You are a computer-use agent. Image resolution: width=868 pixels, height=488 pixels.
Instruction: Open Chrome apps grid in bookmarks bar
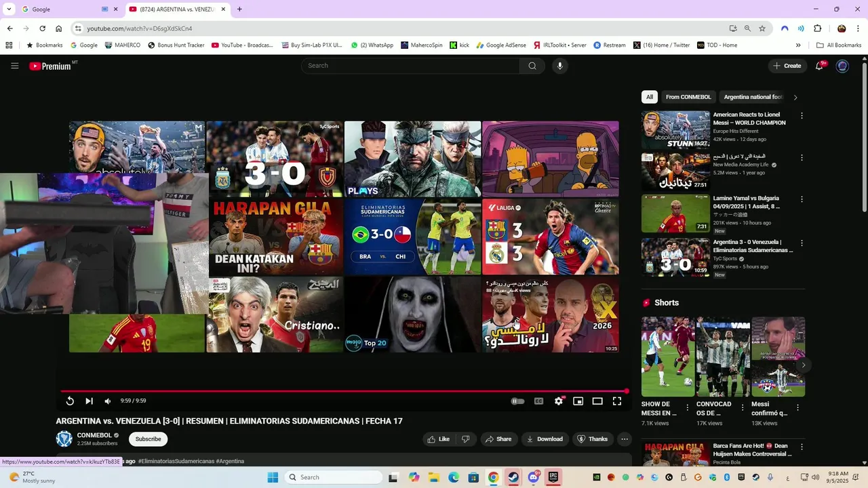9,45
